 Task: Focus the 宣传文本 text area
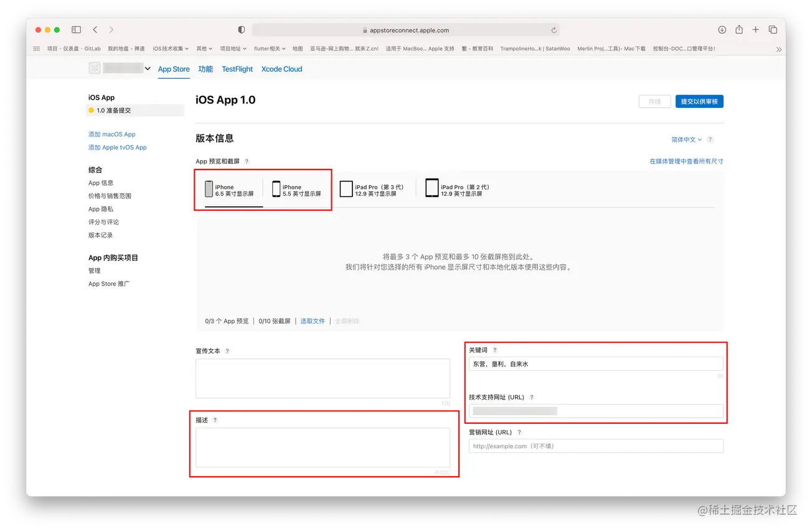click(x=323, y=378)
